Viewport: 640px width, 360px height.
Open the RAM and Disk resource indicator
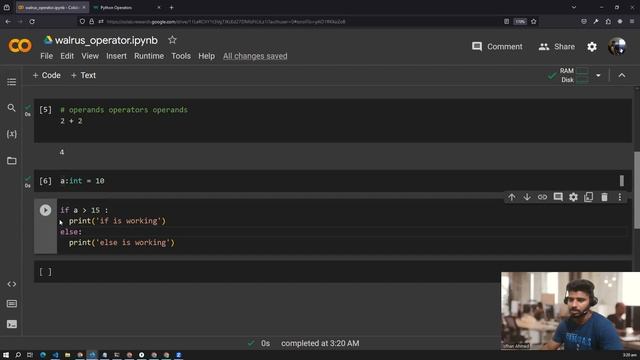coord(574,75)
